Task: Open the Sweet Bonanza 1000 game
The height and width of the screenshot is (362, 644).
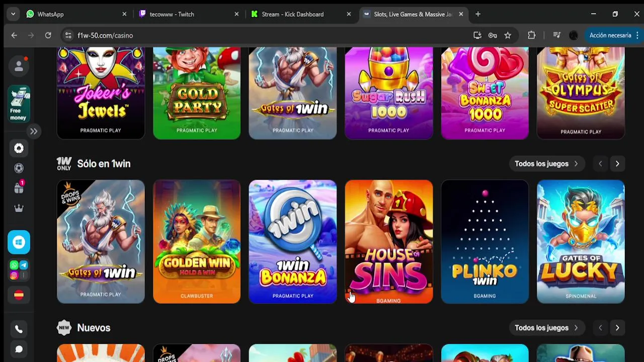Action: tap(485, 93)
